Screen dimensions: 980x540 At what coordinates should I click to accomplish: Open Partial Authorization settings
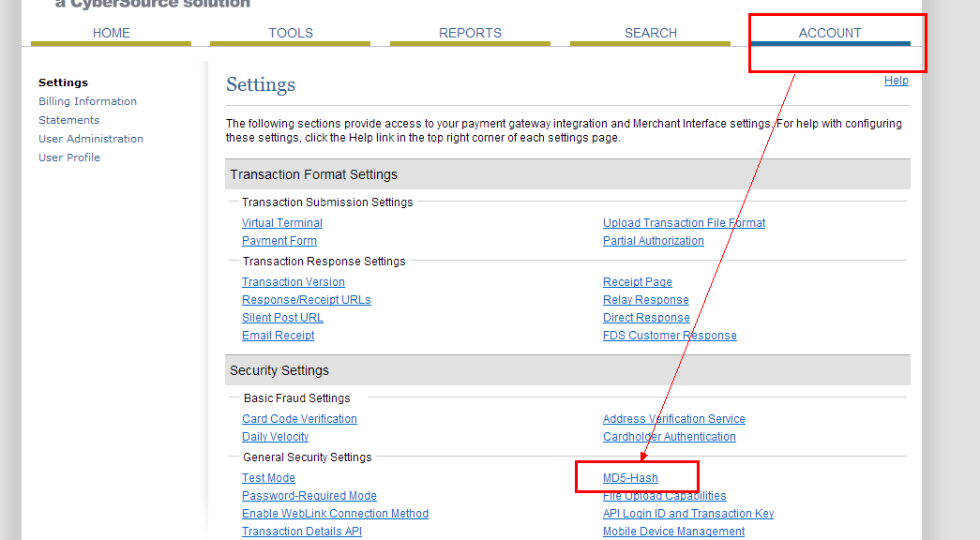tap(653, 241)
